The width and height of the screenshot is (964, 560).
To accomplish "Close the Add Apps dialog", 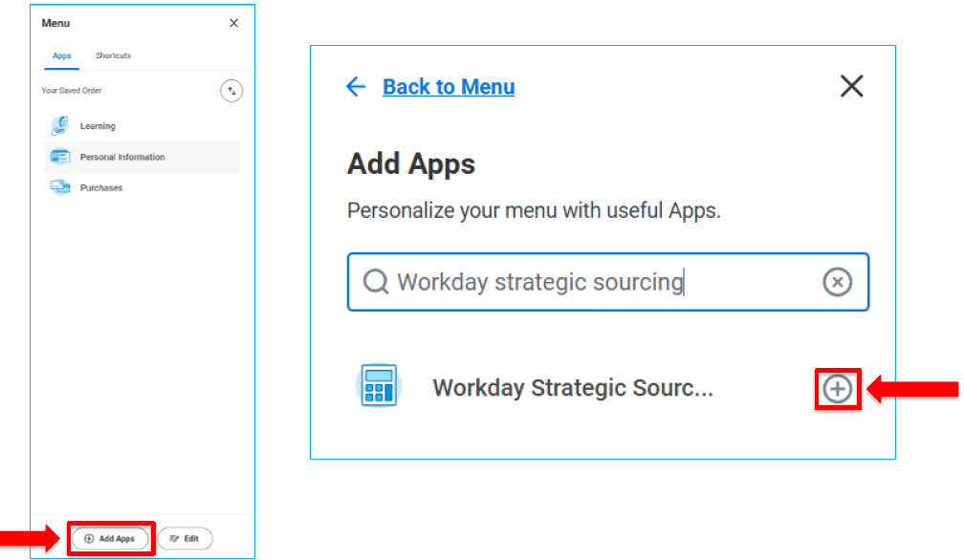I will tap(851, 86).
